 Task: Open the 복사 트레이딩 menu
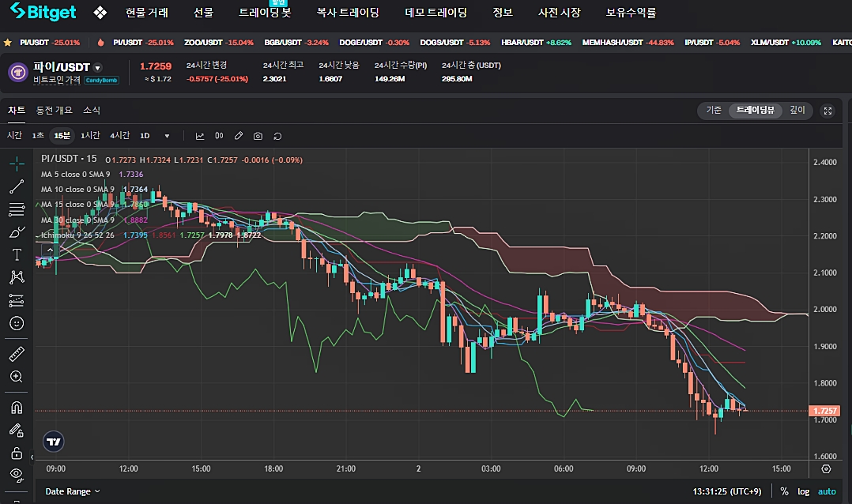[x=348, y=12]
